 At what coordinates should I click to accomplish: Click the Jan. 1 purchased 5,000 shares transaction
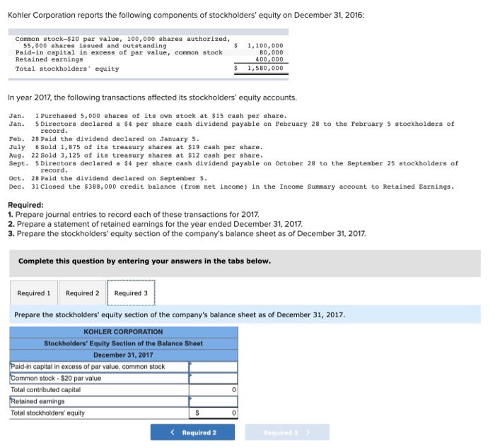(x=148, y=116)
